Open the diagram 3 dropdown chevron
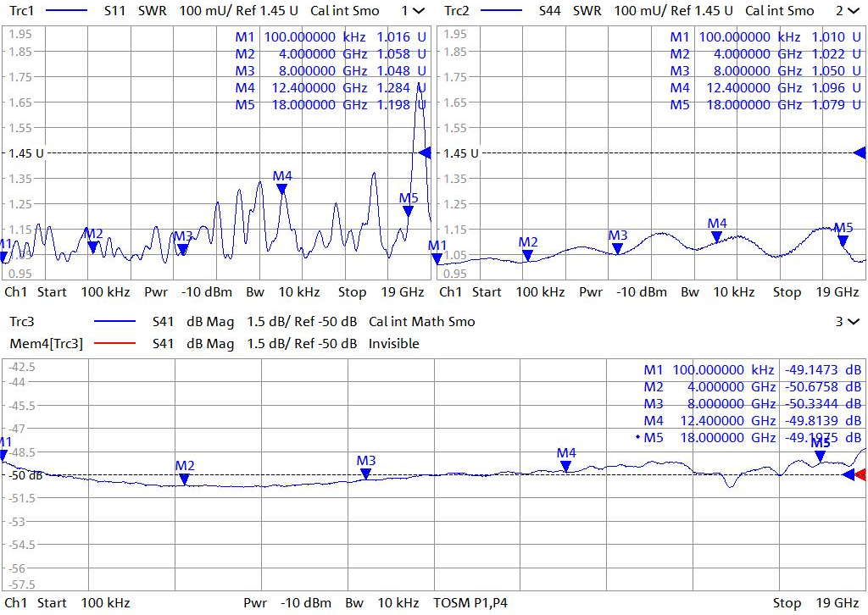 click(853, 322)
